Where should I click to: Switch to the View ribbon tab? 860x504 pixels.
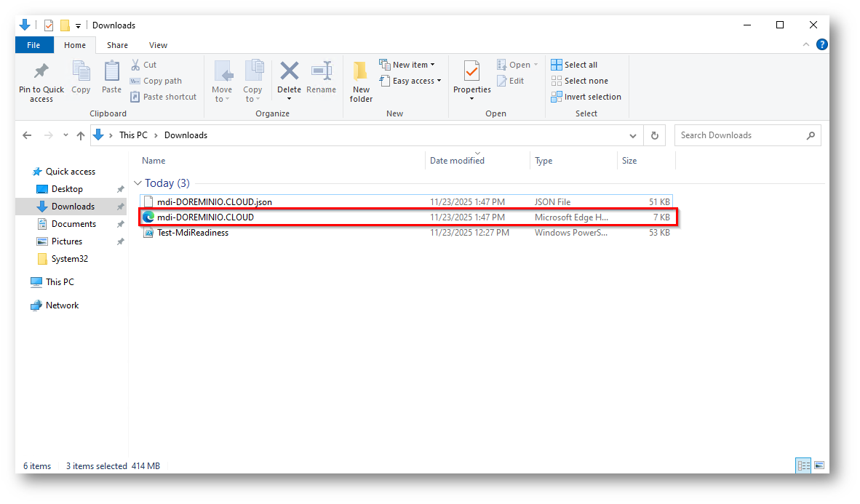[158, 45]
